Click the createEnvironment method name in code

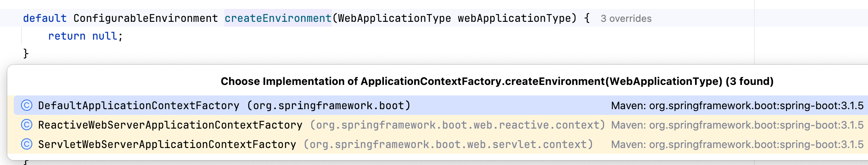tap(278, 18)
